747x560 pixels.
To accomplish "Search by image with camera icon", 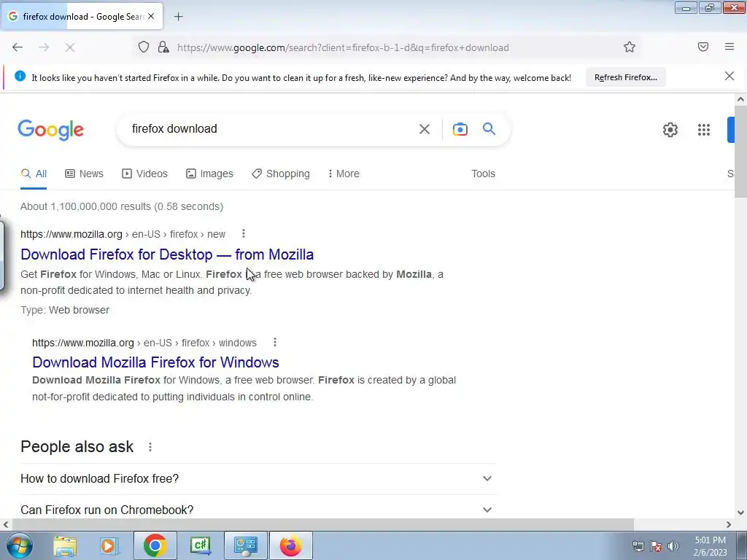I will (x=460, y=129).
